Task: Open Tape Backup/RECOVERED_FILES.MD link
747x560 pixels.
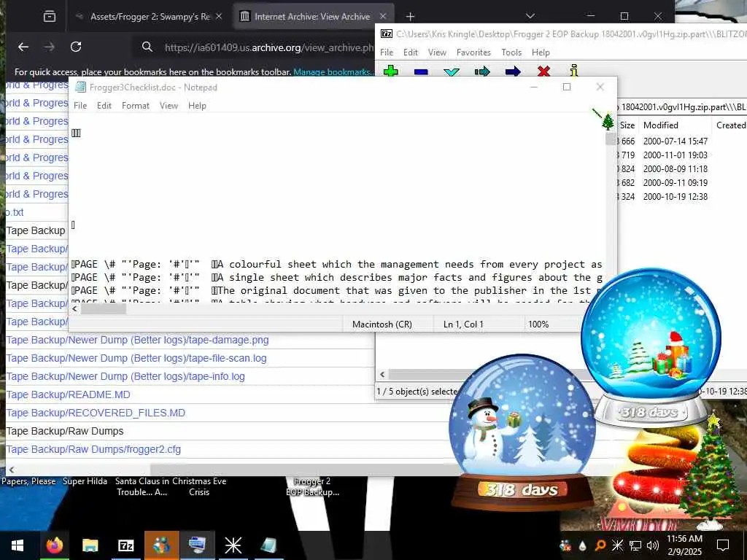Action: (x=96, y=413)
